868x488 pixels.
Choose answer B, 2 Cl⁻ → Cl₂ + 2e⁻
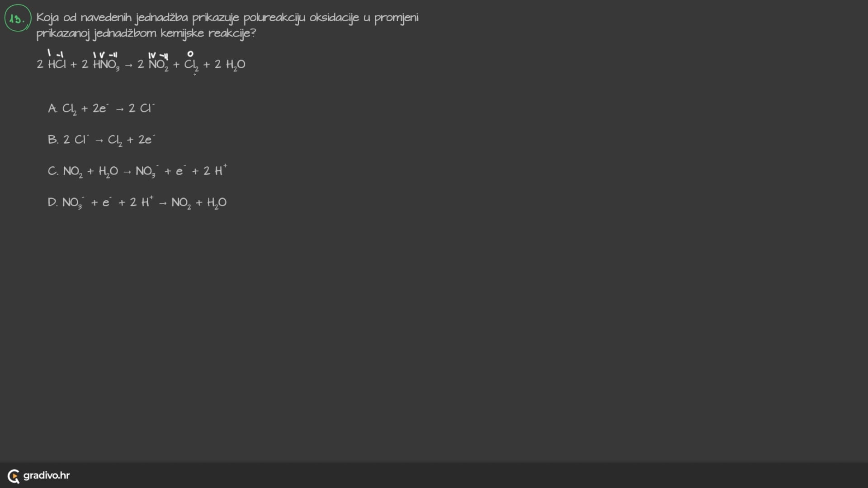pyautogui.click(x=101, y=140)
